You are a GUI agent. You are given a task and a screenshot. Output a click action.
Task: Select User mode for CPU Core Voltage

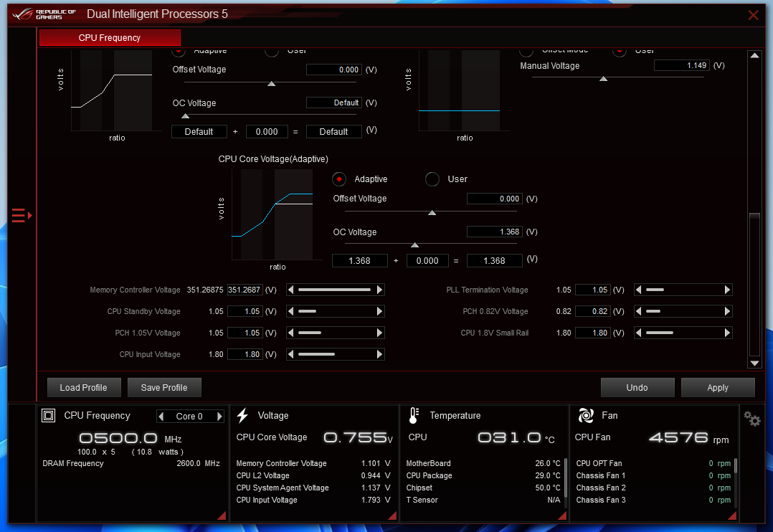[x=432, y=179]
